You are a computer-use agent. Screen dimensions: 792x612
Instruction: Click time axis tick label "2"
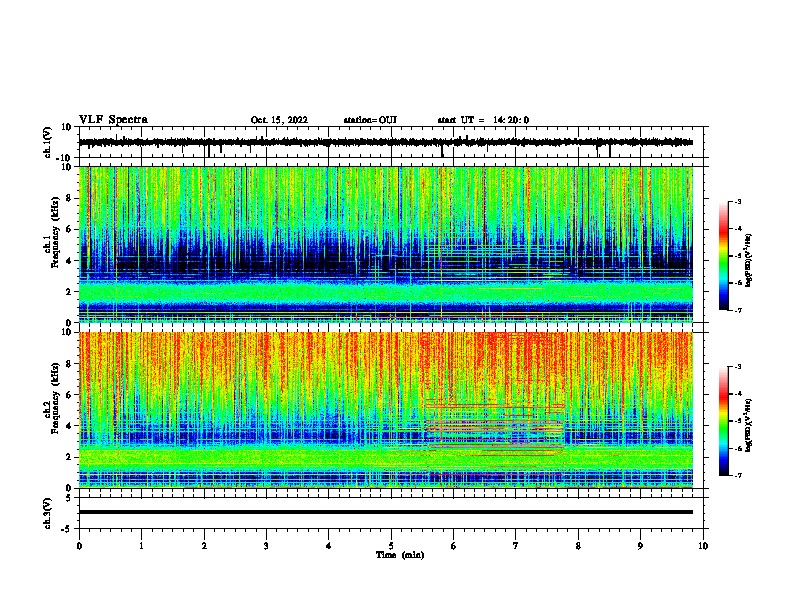204,546
